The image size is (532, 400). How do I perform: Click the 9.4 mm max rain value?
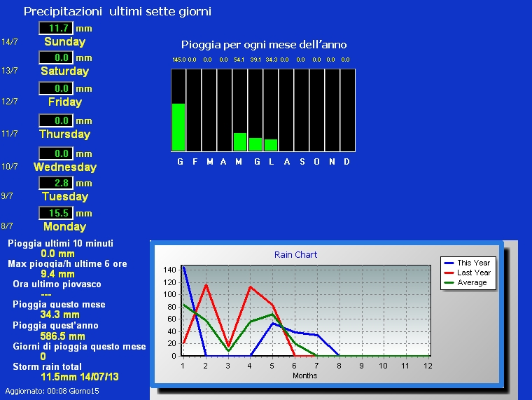pos(57,274)
